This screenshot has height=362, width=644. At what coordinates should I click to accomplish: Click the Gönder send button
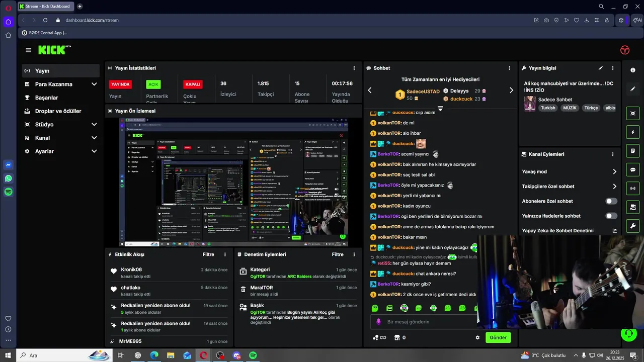[x=498, y=337]
